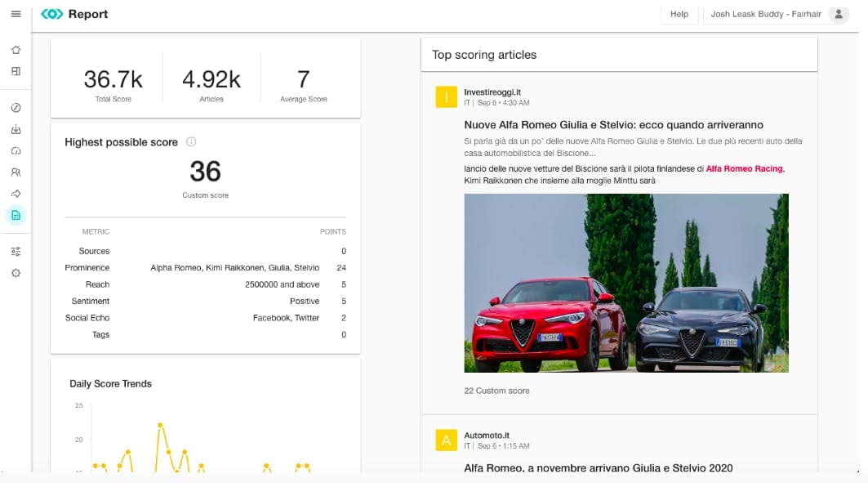Image resolution: width=868 pixels, height=483 pixels.
Task: Click the compass/monitor icon in the sidebar
Action: 16,107
